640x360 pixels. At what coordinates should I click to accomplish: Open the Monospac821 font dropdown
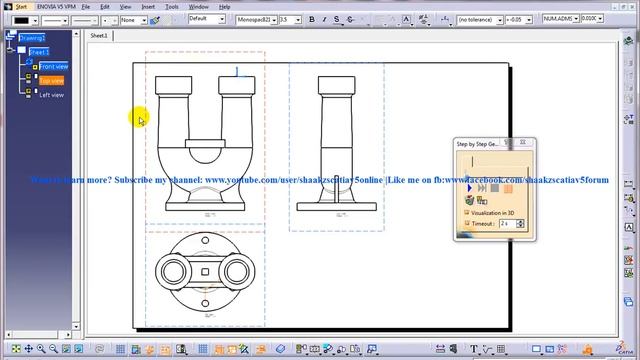[274, 20]
